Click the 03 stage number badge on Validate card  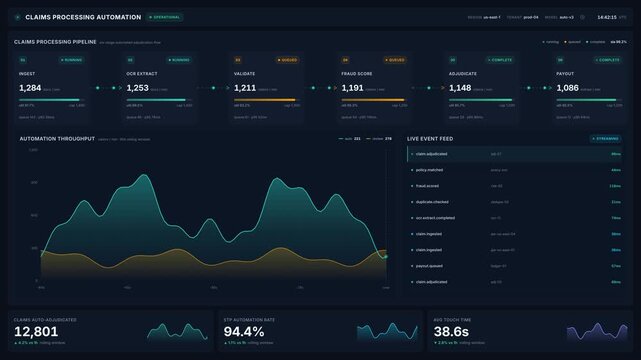tap(238, 60)
